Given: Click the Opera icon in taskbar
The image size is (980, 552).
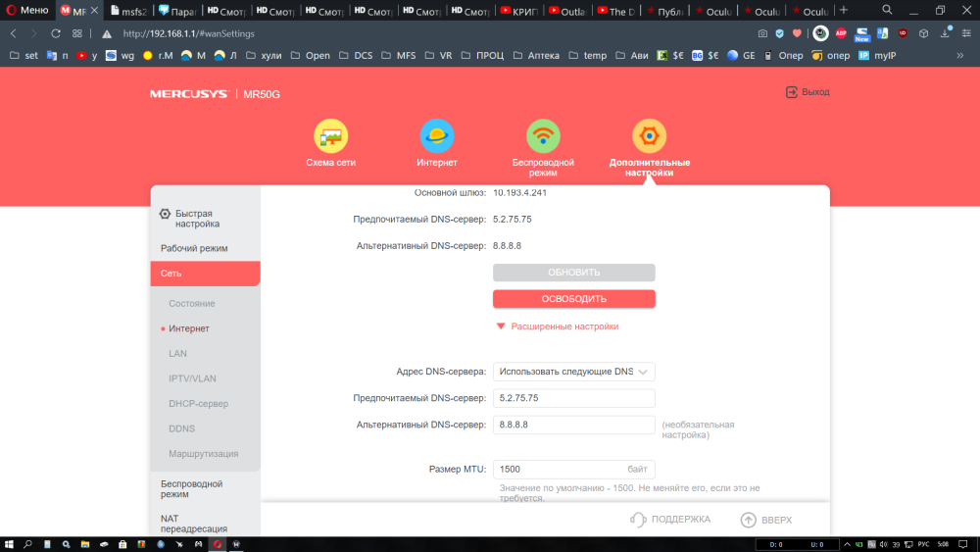Looking at the screenshot, I should 217,544.
